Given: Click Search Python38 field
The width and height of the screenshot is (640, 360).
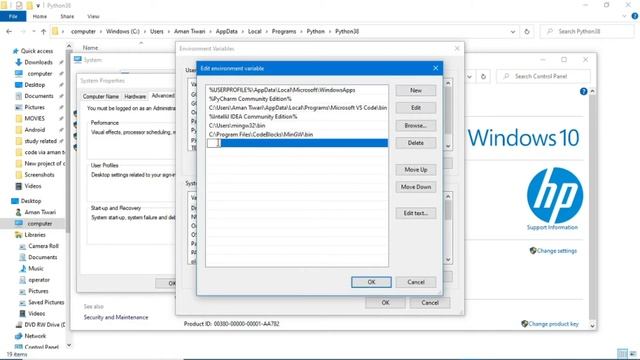Looking at the screenshot, I should coord(587,31).
